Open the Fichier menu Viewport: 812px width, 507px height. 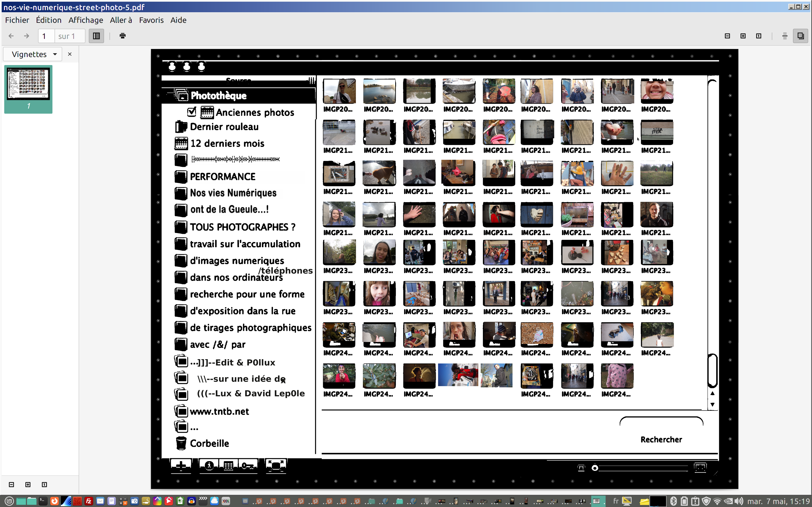[x=17, y=20]
